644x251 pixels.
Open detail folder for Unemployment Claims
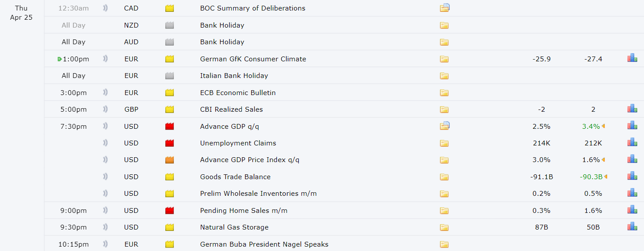[444, 143]
